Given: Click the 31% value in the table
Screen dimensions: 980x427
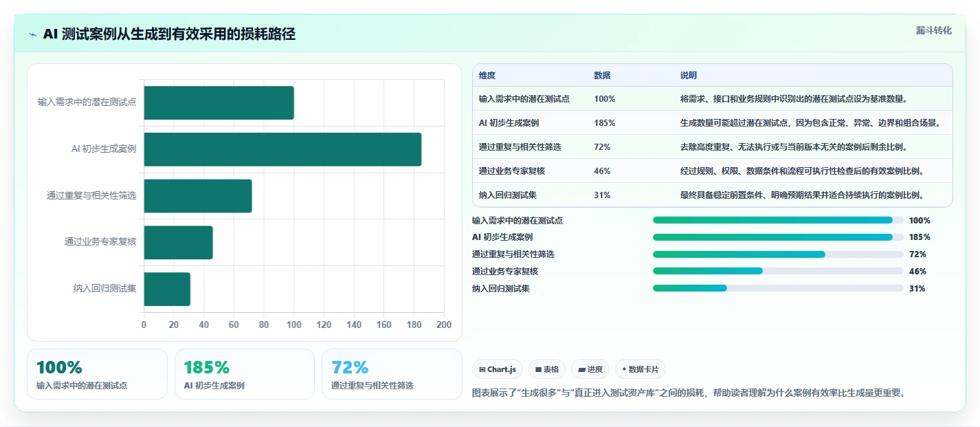Looking at the screenshot, I should (603, 195).
